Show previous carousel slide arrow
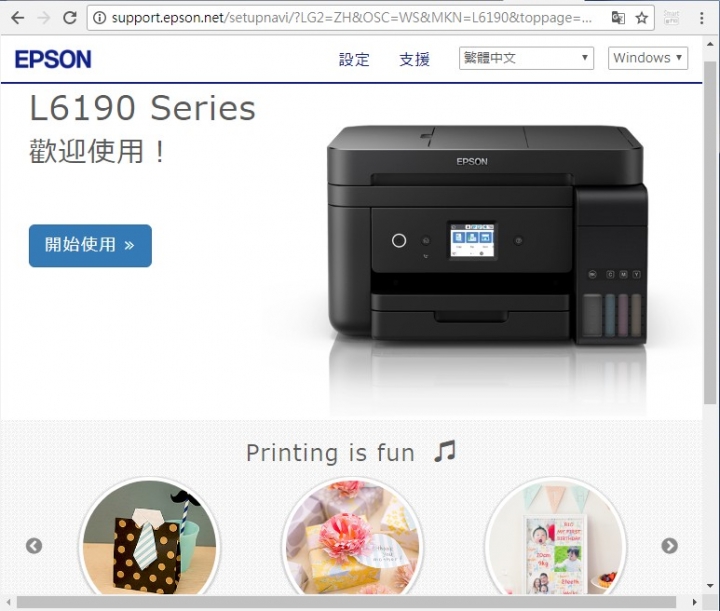The width and height of the screenshot is (720, 611). point(34,546)
